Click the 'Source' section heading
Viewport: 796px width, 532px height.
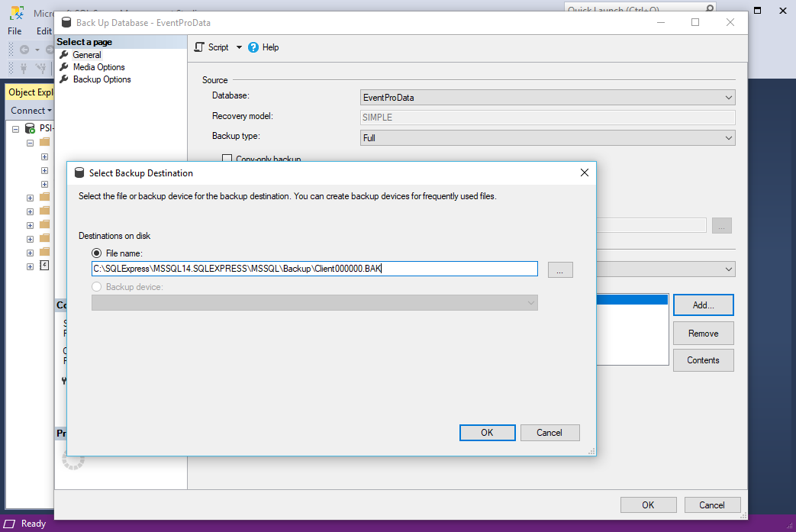[214, 79]
